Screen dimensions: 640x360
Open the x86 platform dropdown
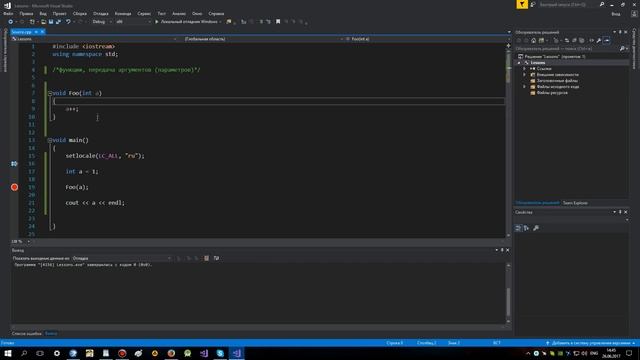133,22
